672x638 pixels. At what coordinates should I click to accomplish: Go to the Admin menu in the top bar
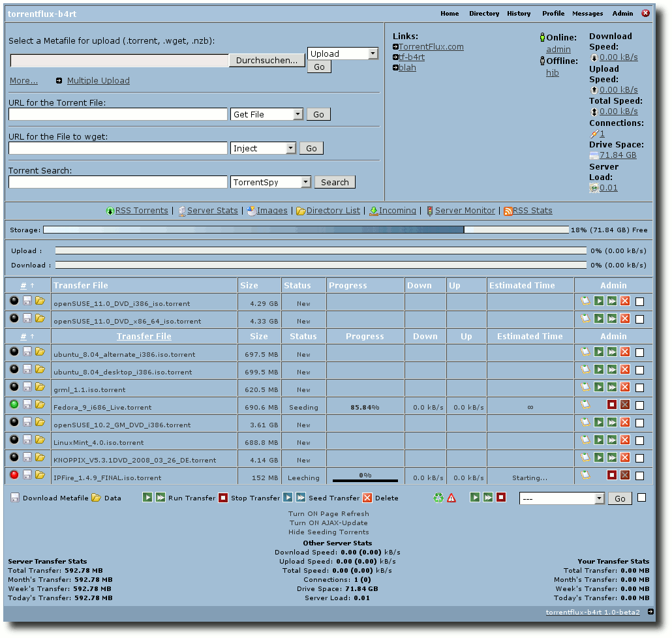pyautogui.click(x=622, y=14)
